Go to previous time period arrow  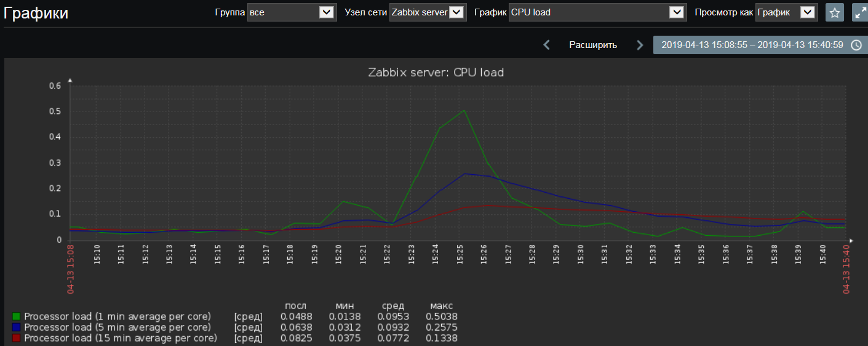[x=546, y=45]
